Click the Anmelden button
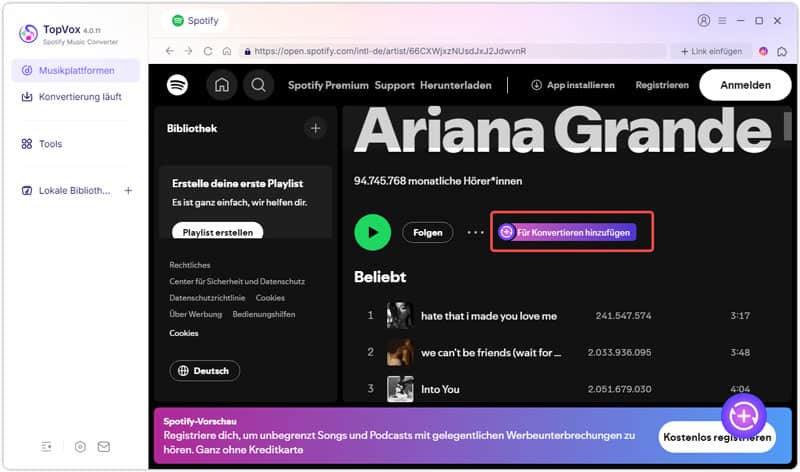 tap(745, 85)
